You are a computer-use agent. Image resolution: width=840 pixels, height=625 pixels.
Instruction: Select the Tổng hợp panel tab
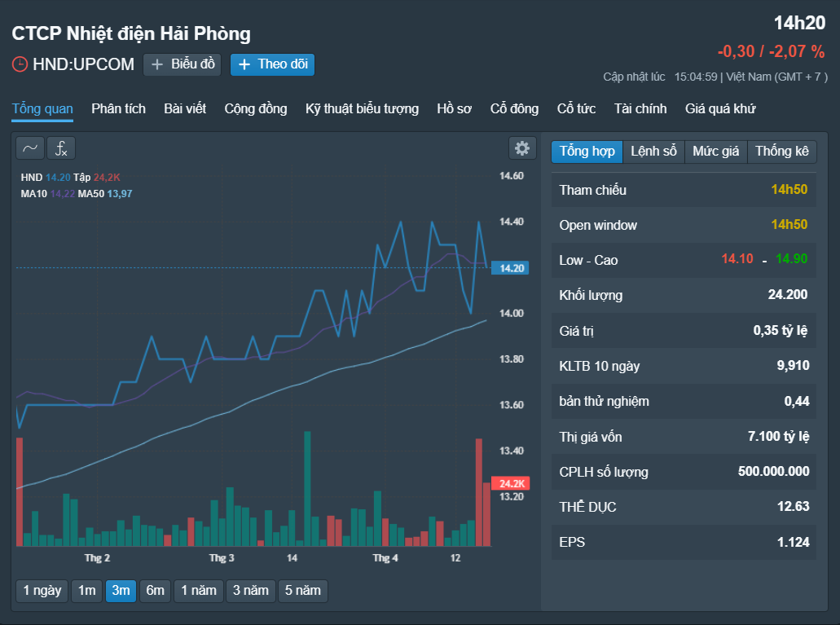coord(587,152)
